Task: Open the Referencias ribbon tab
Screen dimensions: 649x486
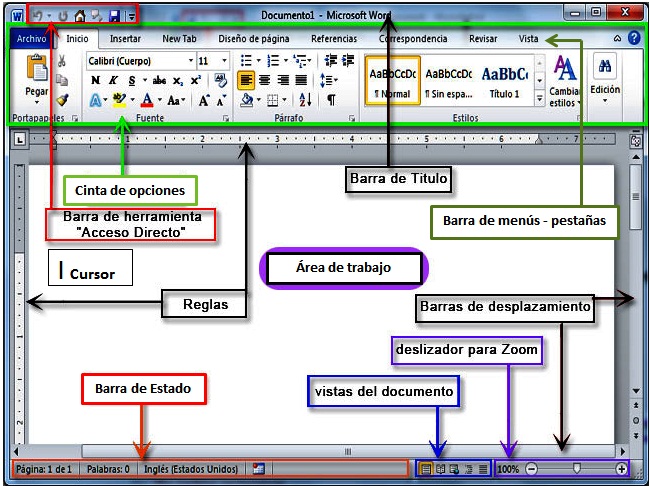Action: pos(333,39)
